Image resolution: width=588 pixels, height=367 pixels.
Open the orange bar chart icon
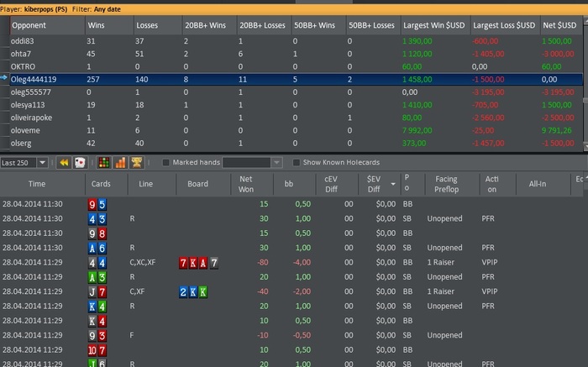point(120,162)
